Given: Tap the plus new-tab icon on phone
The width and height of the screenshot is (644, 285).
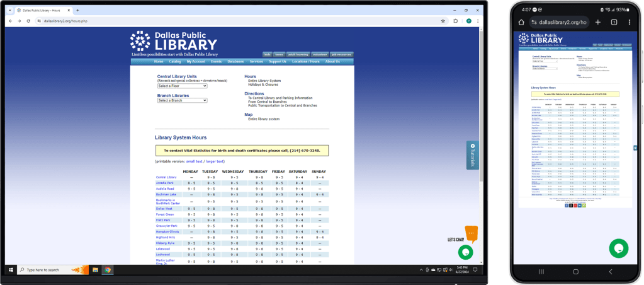Looking at the screenshot, I should [x=598, y=22].
